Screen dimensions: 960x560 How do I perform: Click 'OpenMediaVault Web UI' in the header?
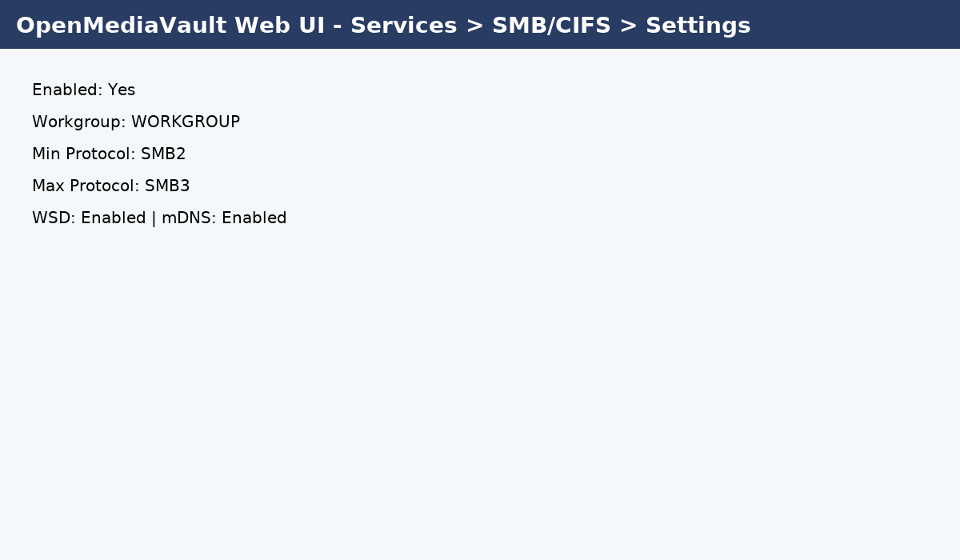coord(164,26)
